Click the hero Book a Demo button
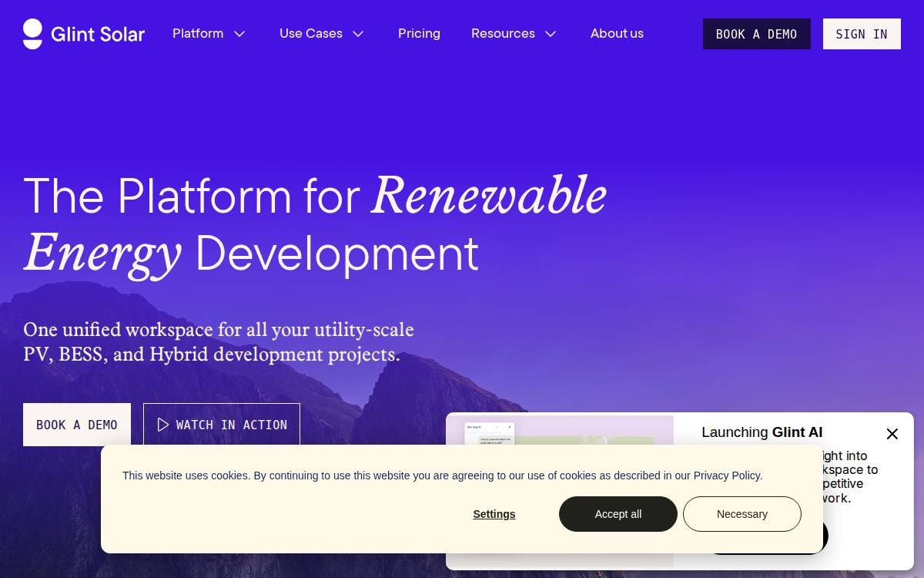 [77, 425]
